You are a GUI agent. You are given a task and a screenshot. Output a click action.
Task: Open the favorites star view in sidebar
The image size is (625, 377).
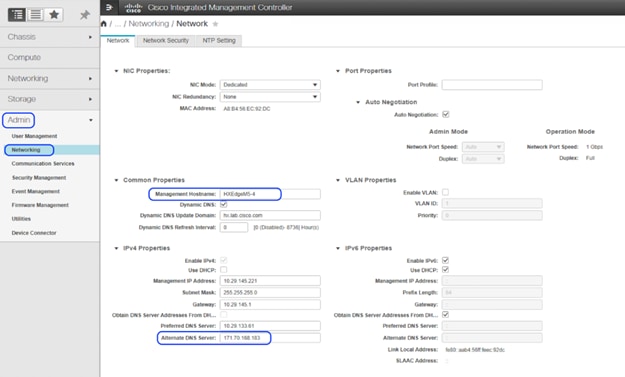click(54, 15)
